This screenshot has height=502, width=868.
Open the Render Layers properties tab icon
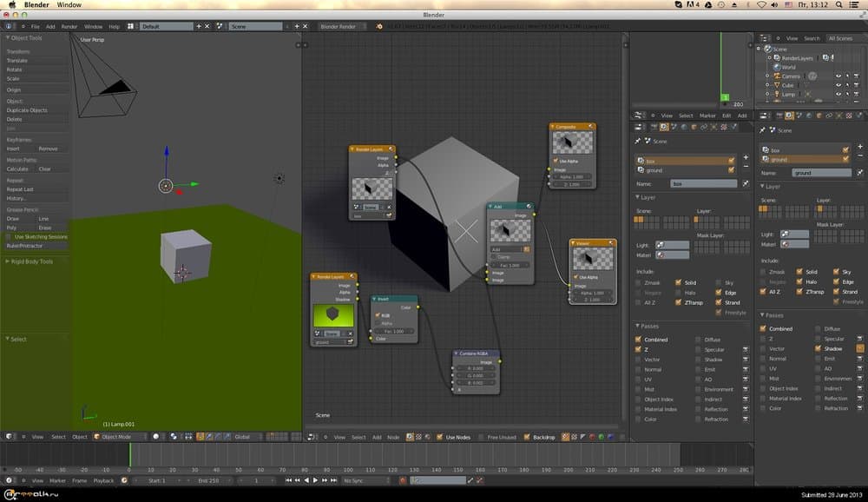click(664, 128)
